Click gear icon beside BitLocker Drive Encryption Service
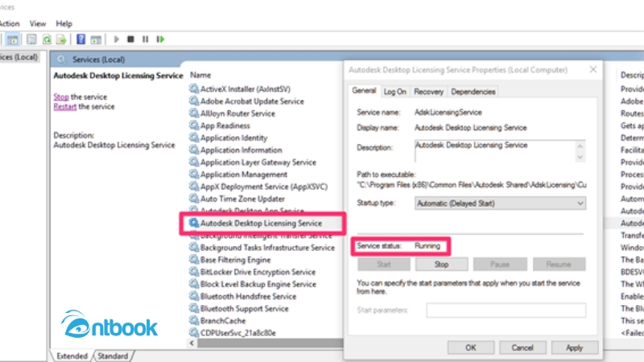Image resolution: width=644 pixels, height=362 pixels. (x=193, y=272)
